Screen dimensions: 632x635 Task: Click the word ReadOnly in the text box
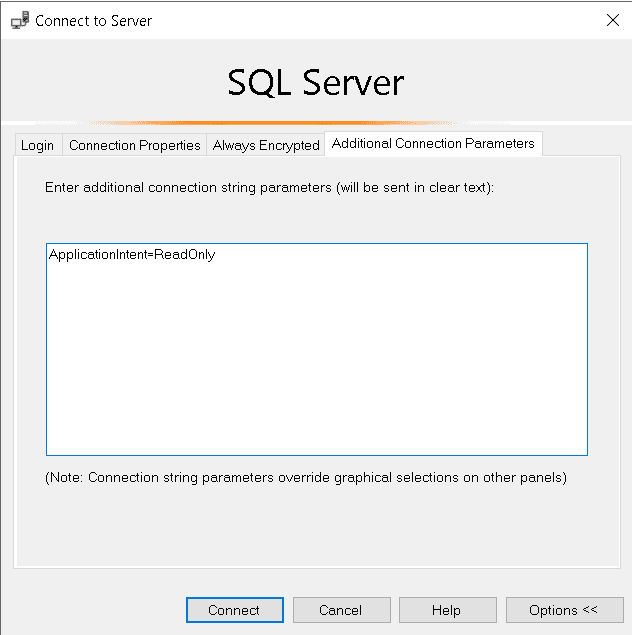coord(185,255)
